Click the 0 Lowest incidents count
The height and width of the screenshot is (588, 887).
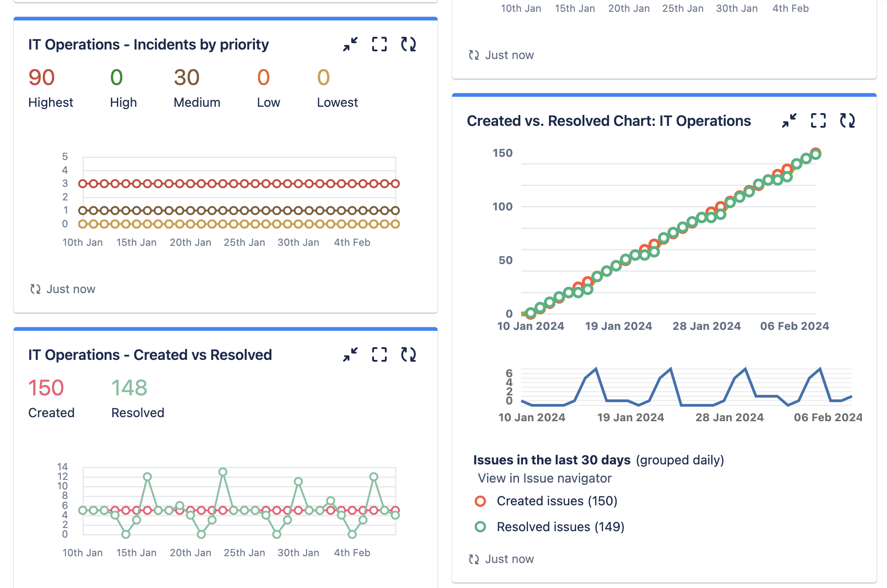pyautogui.click(x=323, y=77)
